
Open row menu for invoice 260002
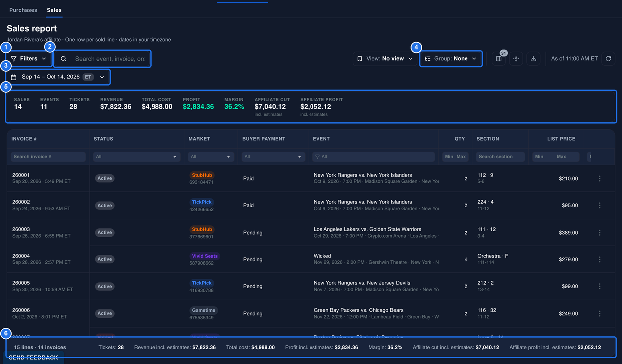600,205
